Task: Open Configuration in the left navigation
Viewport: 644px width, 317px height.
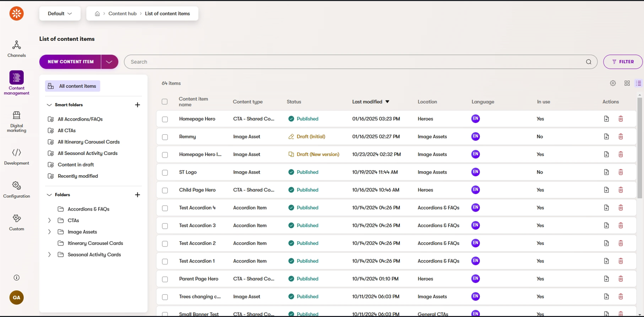Action: (16, 189)
